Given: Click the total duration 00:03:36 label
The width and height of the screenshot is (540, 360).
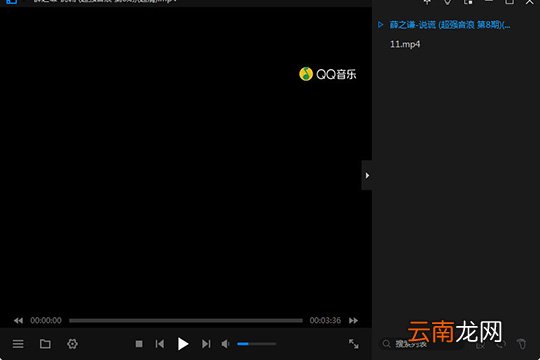Looking at the screenshot, I should click(x=325, y=321).
